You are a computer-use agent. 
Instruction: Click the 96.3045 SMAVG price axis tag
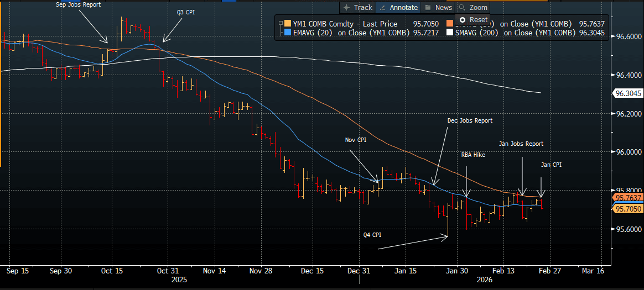tap(626, 94)
